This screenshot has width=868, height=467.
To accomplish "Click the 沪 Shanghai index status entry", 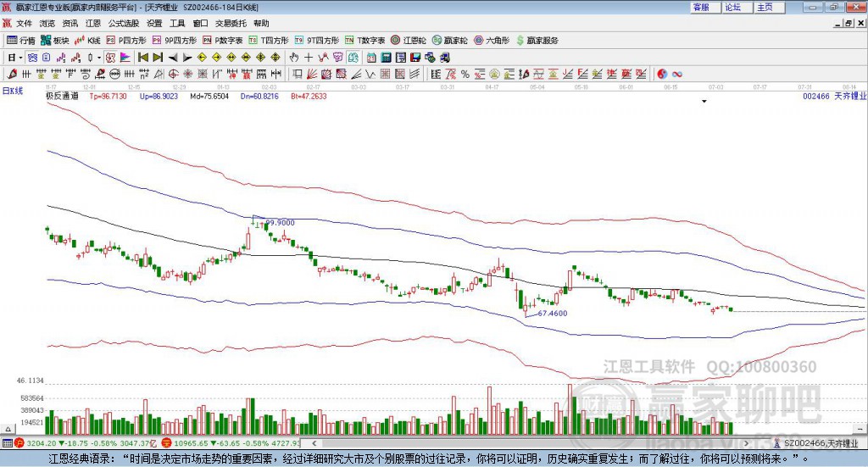I will click(x=87, y=443).
